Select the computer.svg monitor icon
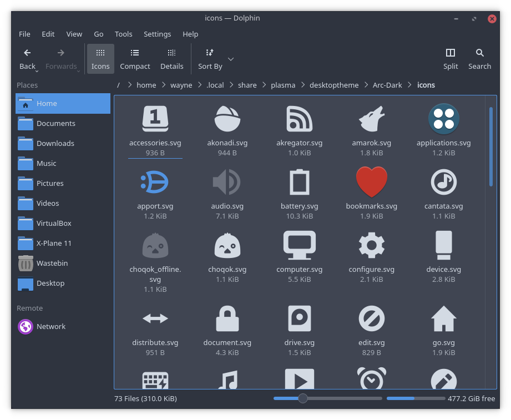Screen dimensions: 511x420 299,245
